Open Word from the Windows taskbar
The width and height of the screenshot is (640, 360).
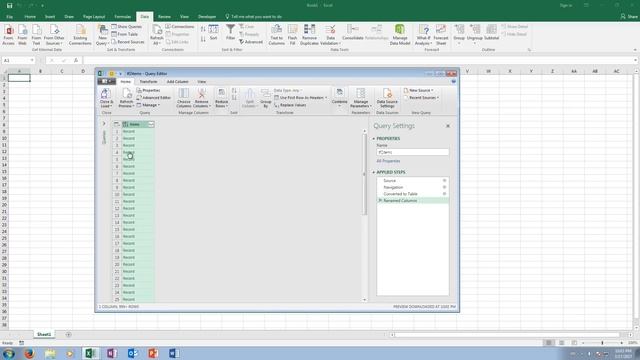click(173, 353)
